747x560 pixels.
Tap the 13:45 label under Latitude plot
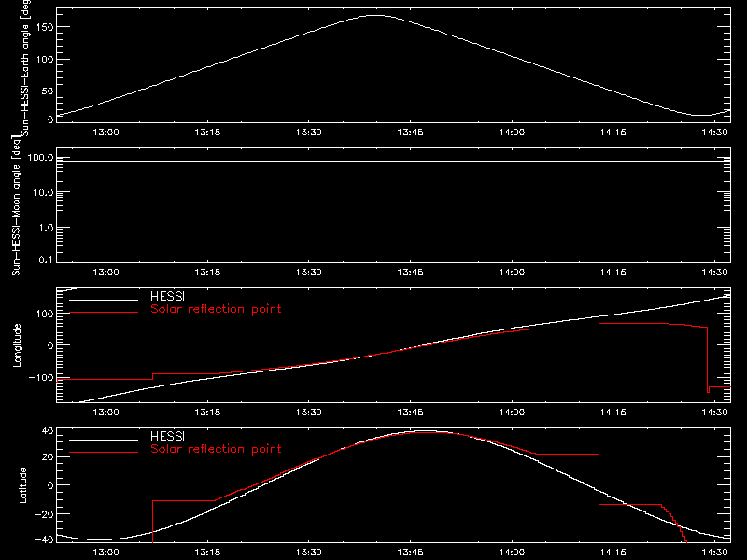coord(410,553)
